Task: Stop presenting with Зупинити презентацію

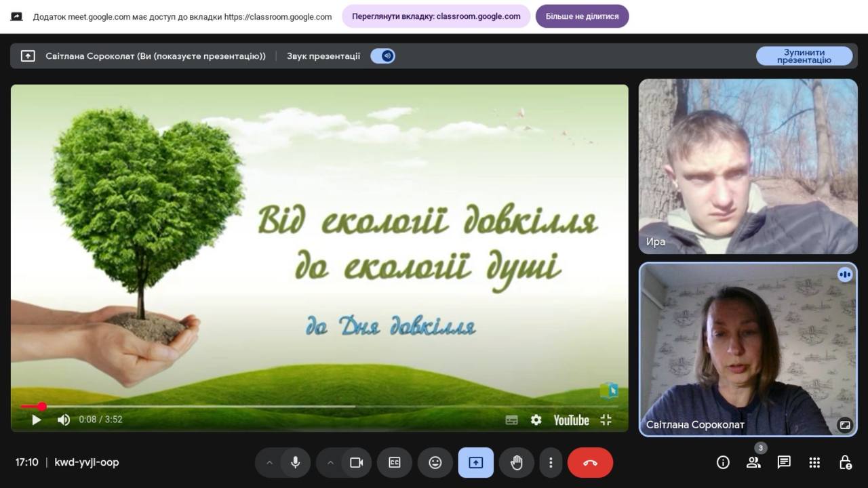Action: tap(804, 56)
